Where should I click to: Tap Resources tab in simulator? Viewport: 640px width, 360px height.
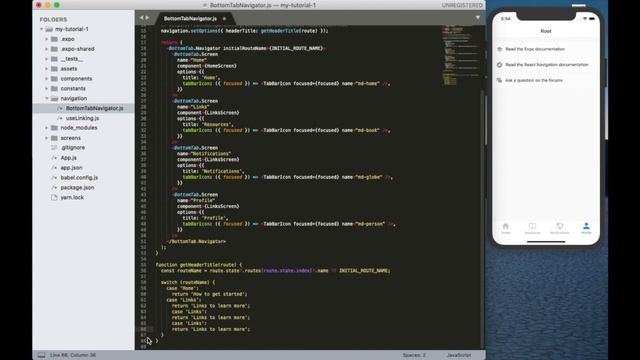532,228
